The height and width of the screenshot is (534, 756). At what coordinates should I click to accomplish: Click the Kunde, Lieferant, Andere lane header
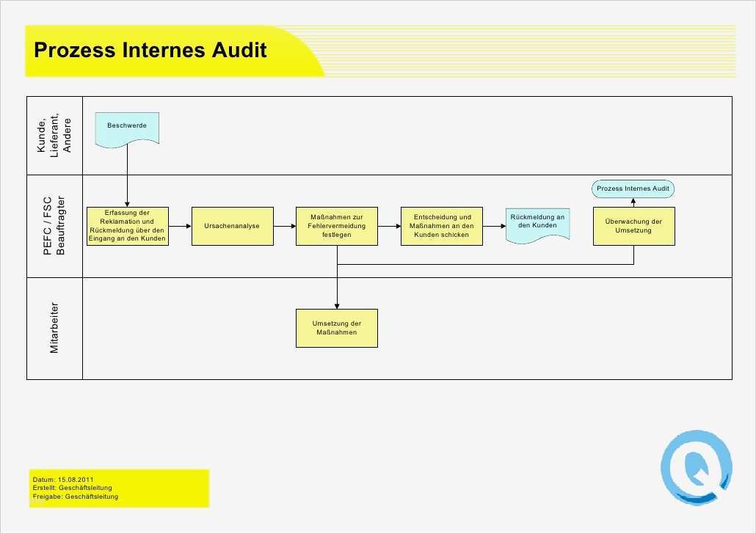pyautogui.click(x=54, y=136)
